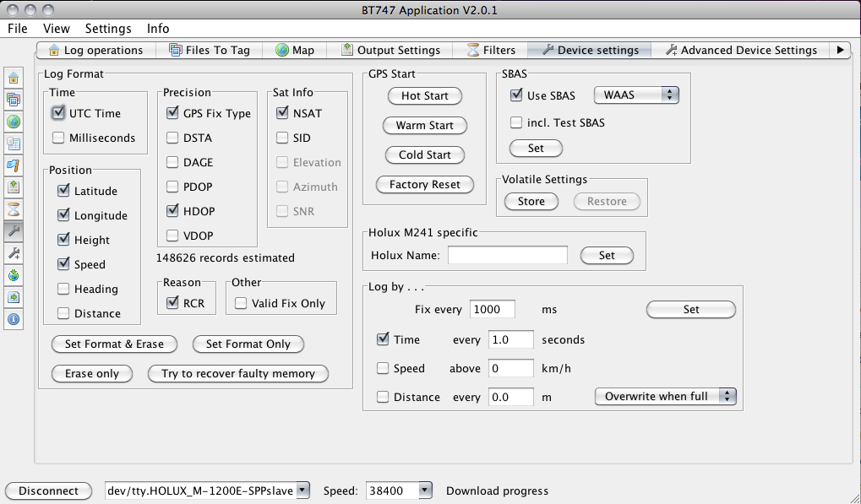
Task: Enable the Milliseconds checkbox
Action: (58, 138)
